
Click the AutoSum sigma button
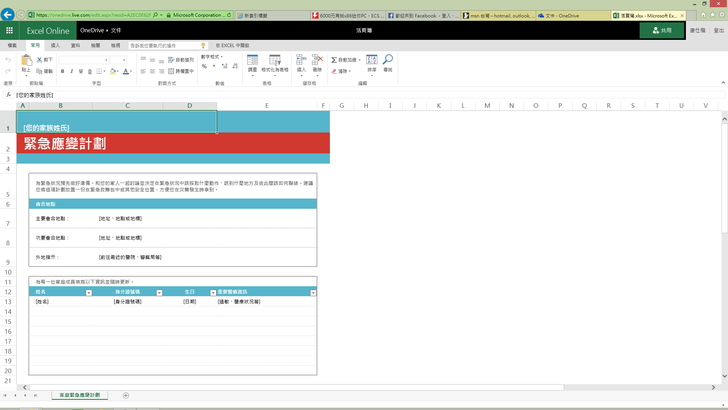[x=344, y=60]
